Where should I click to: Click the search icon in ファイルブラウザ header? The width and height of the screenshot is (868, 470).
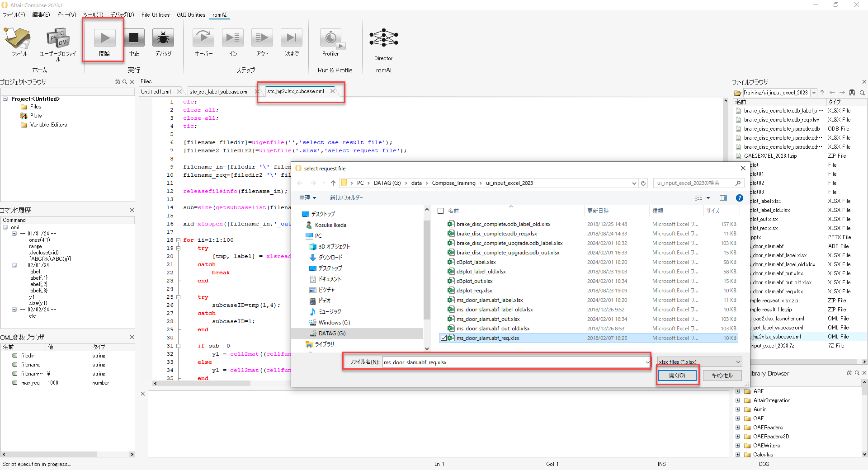tap(862, 93)
